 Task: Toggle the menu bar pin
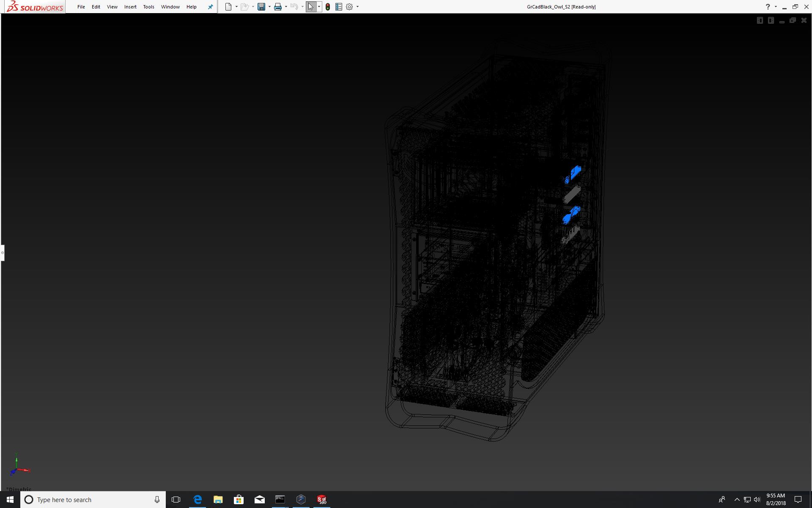pyautogui.click(x=210, y=7)
